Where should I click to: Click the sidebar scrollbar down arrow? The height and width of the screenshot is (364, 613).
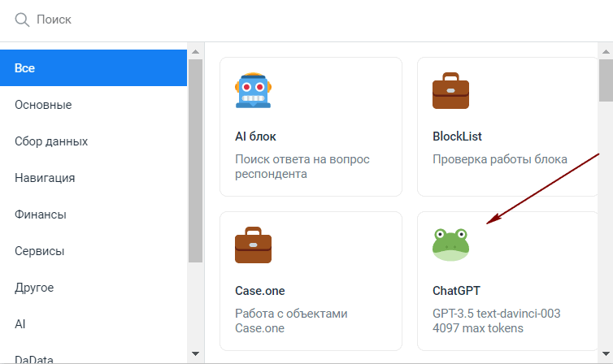pyautogui.click(x=195, y=354)
